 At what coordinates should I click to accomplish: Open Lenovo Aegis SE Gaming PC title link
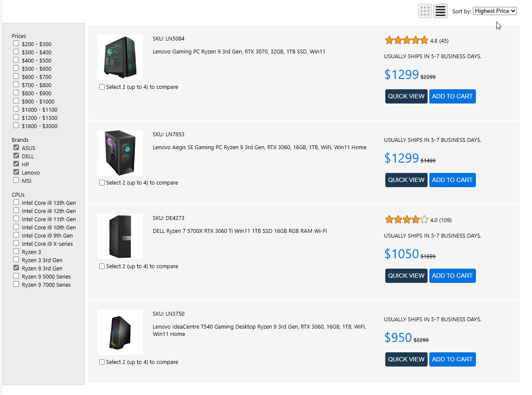[259, 147]
